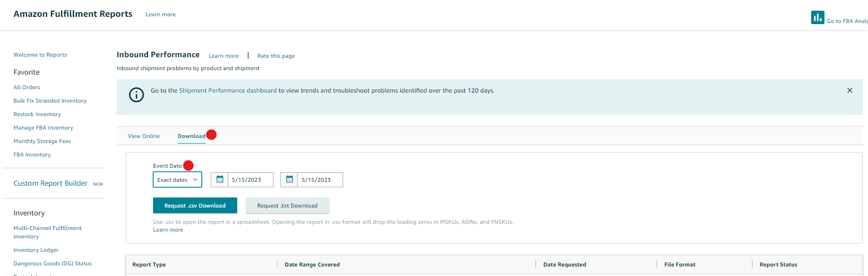This screenshot has width=868, height=276.
Task: Click the Inbound Performance page title
Action: (158, 55)
